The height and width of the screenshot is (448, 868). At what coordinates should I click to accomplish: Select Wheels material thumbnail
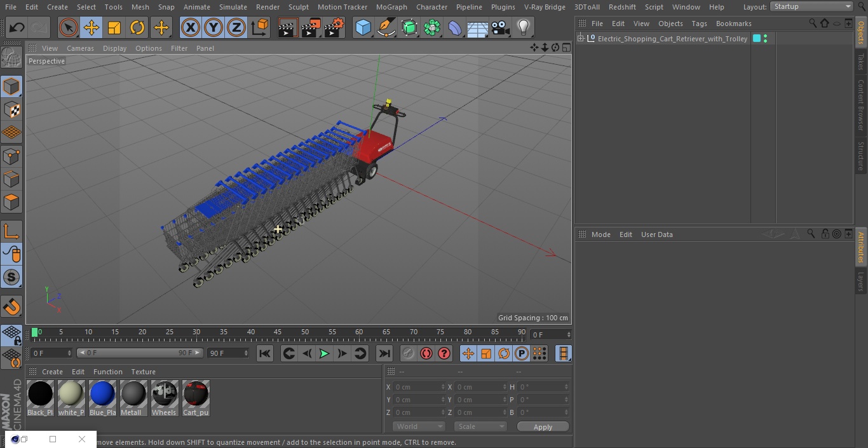pyautogui.click(x=164, y=394)
